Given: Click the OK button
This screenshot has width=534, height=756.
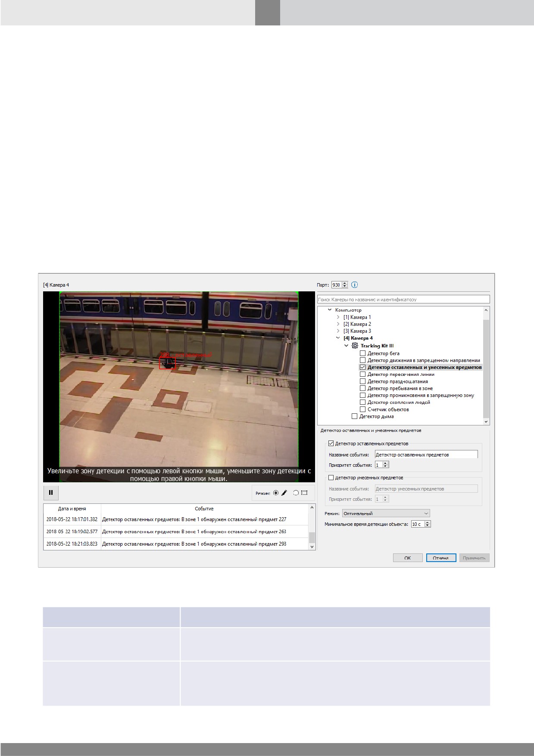Looking at the screenshot, I should click(x=407, y=558).
